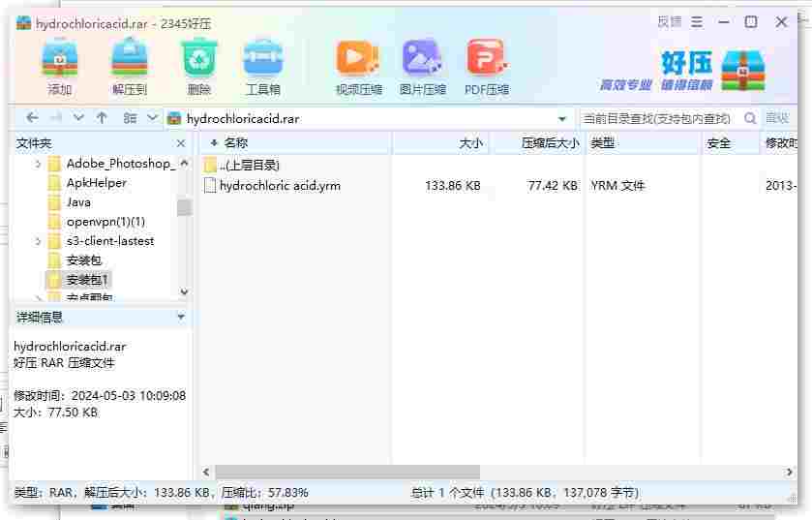Click folder tree scrollbar up arrow
Screen dimensions: 812x520
(x=184, y=163)
